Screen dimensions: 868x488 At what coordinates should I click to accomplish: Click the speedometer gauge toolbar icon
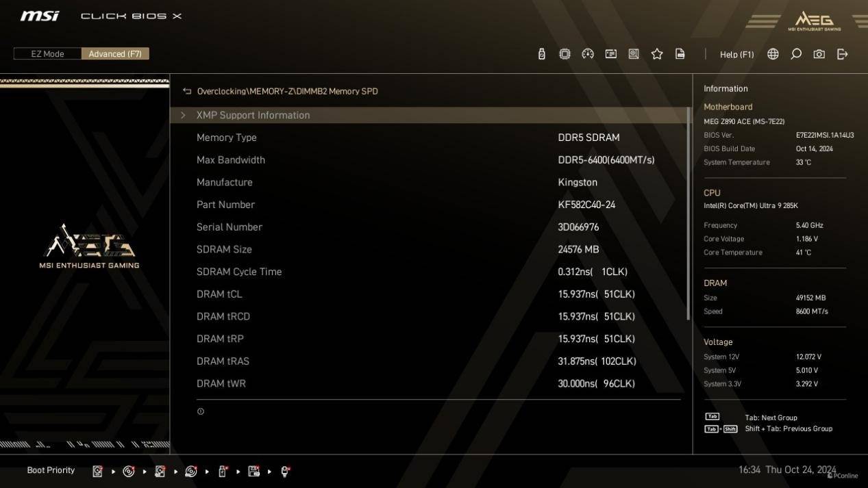588,54
